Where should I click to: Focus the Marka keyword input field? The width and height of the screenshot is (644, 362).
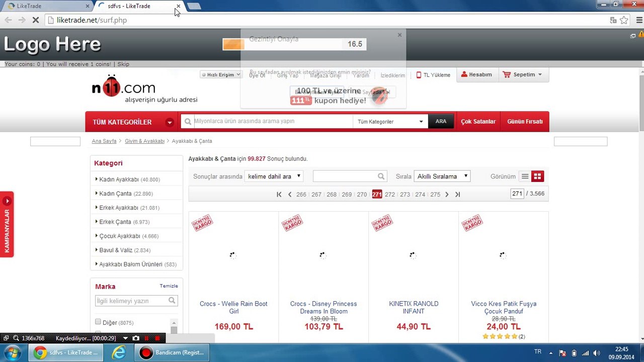pos(132,301)
